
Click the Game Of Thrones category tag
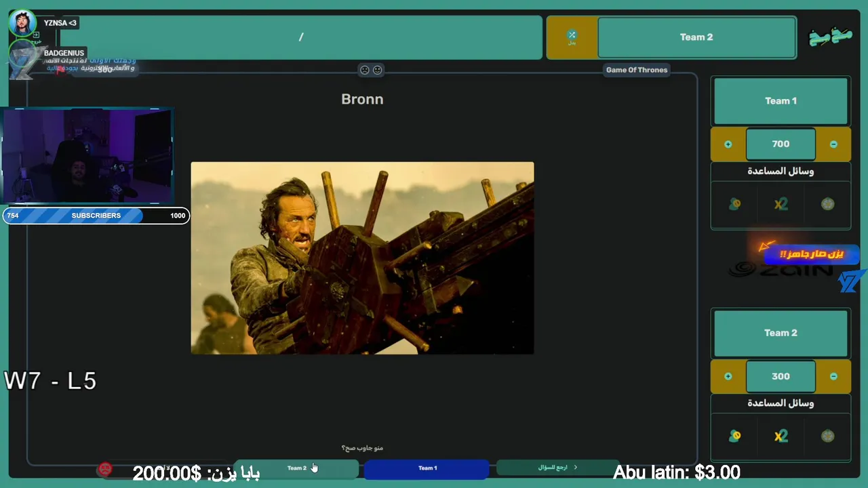click(637, 70)
